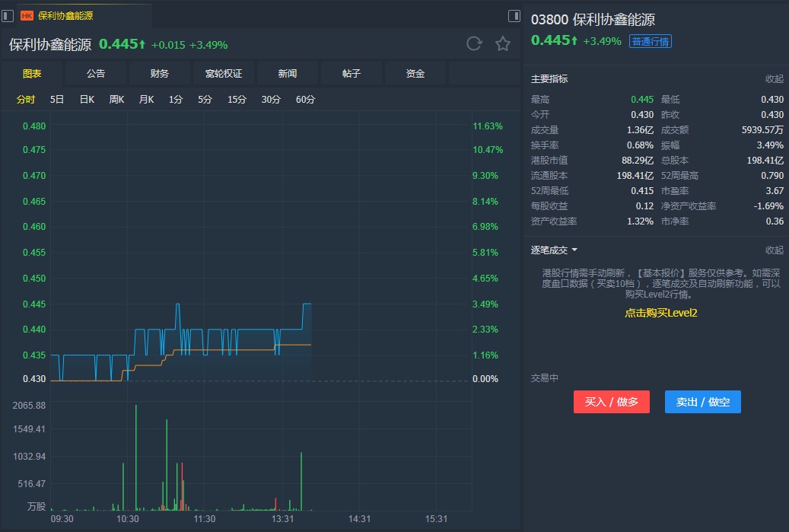Click the 2065.88 volume axis label

point(29,405)
